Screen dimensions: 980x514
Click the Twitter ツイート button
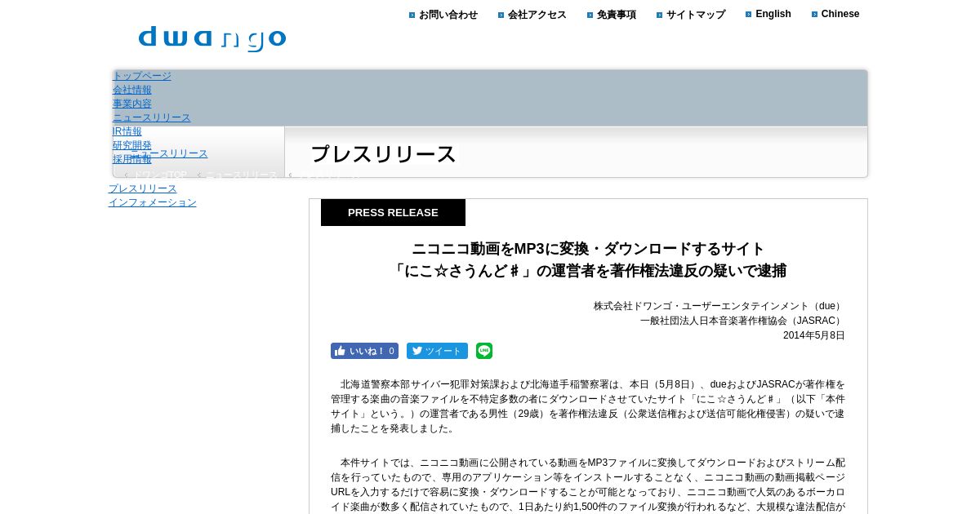click(x=437, y=351)
